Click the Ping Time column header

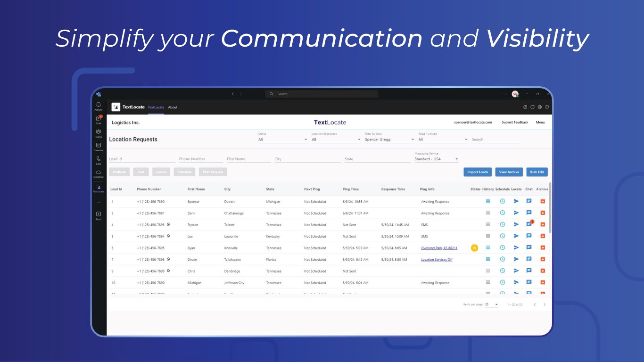(x=351, y=189)
